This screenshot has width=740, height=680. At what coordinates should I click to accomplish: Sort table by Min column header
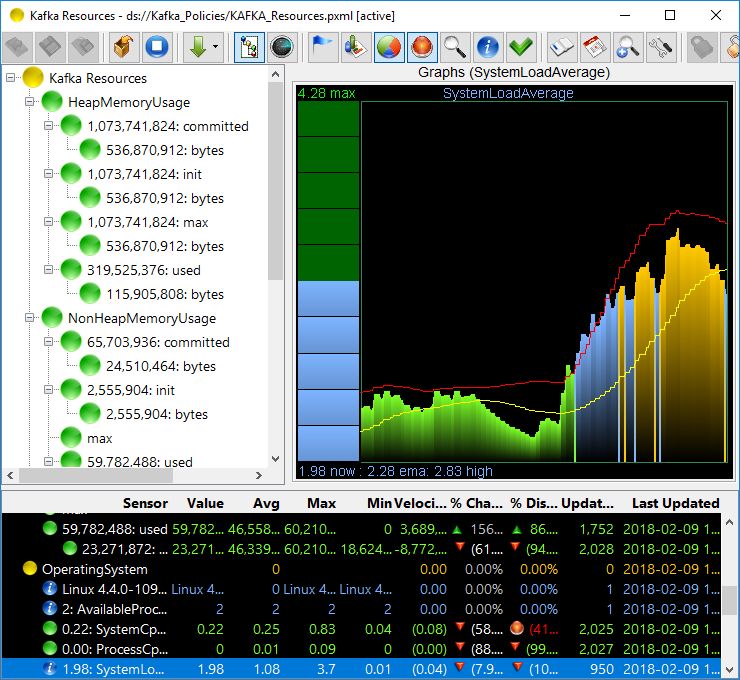pyautogui.click(x=379, y=503)
